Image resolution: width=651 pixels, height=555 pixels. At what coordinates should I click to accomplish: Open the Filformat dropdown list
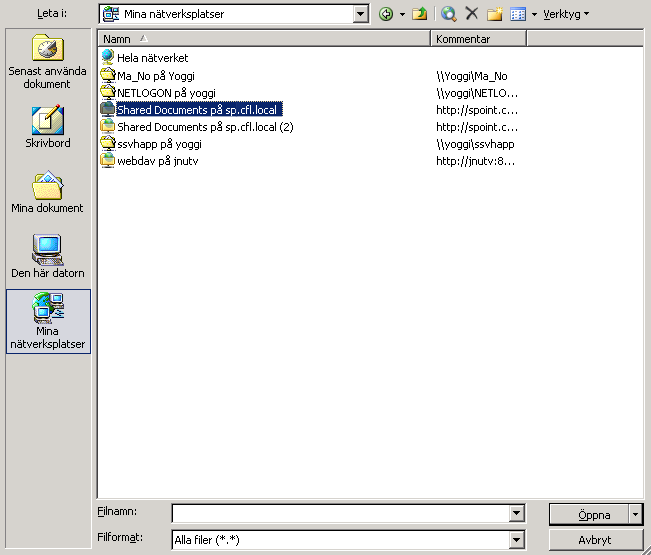point(517,540)
